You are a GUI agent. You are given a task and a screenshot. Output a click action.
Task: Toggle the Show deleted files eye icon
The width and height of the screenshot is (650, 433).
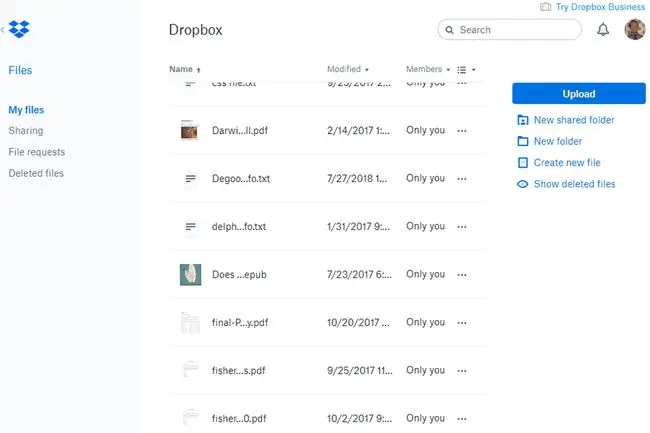pos(523,184)
